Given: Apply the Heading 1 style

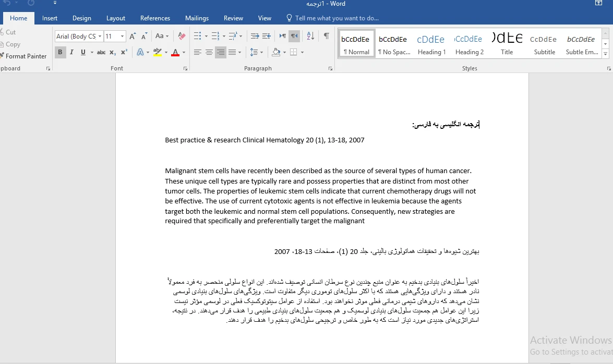Looking at the screenshot, I should coord(431,44).
